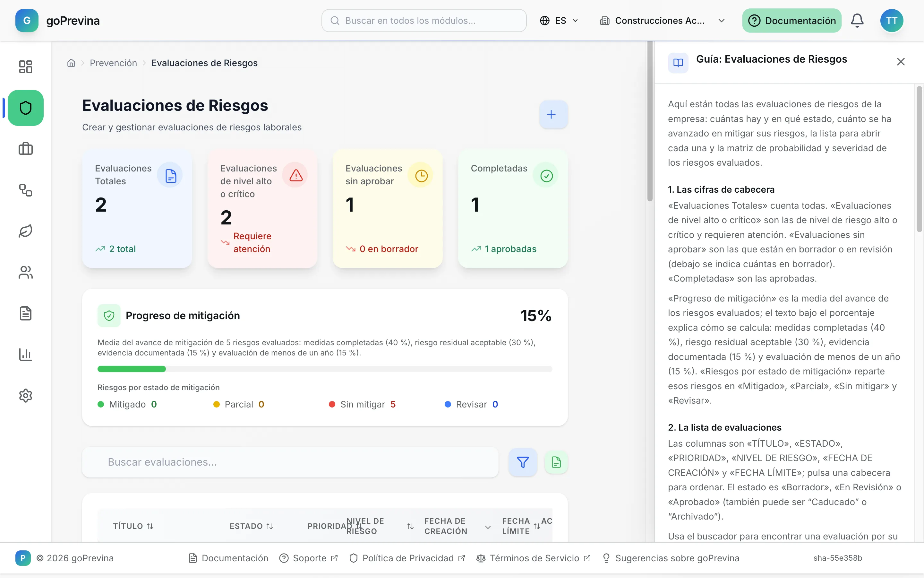
Task: Click the Evaluaciones sin aprobar card
Action: [388, 209]
